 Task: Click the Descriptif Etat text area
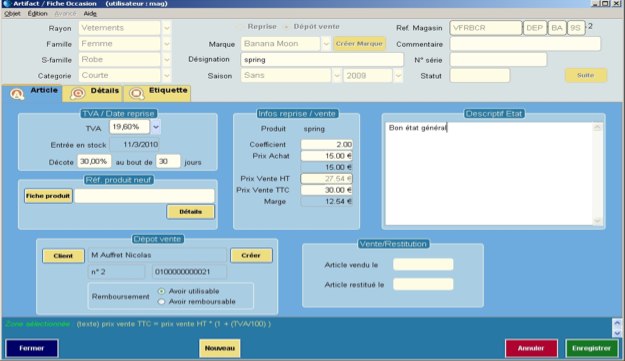pyautogui.click(x=489, y=174)
